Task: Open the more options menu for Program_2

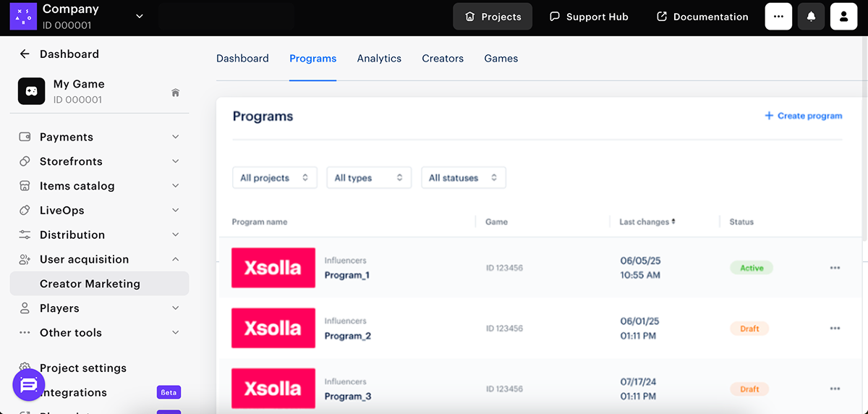Action: [x=835, y=329]
